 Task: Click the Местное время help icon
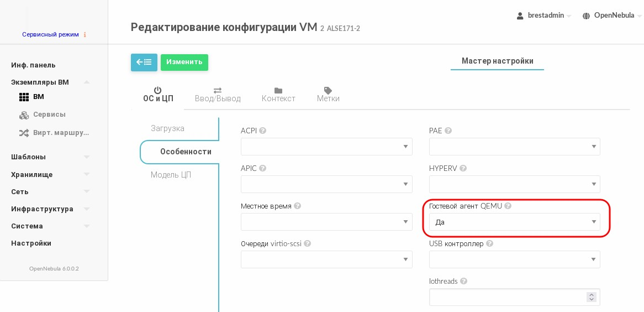pos(298,206)
